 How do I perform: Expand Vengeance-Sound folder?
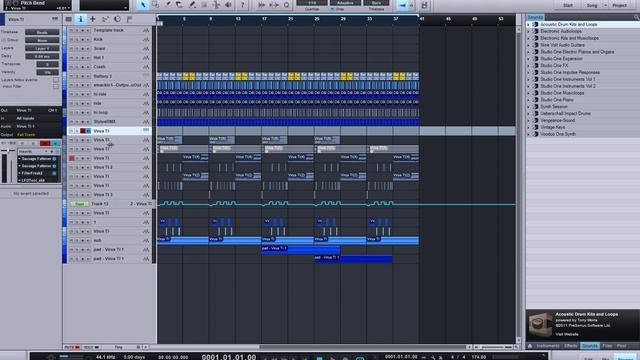tap(529, 120)
